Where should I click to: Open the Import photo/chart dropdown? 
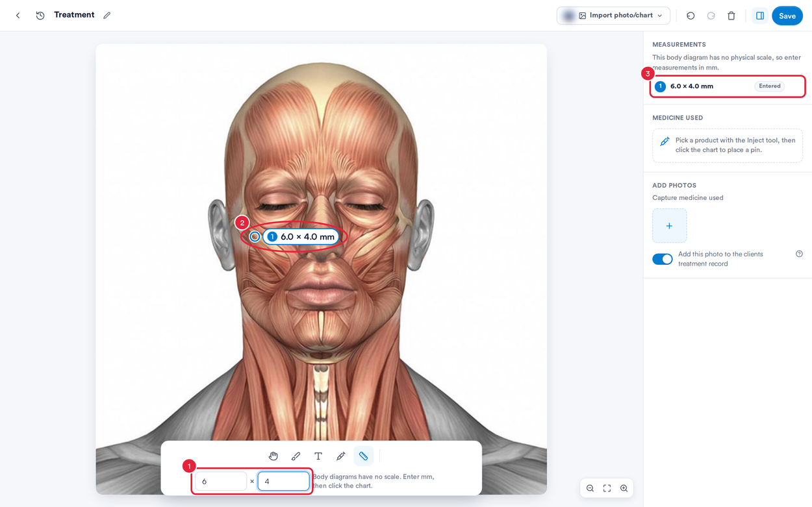pyautogui.click(x=613, y=16)
